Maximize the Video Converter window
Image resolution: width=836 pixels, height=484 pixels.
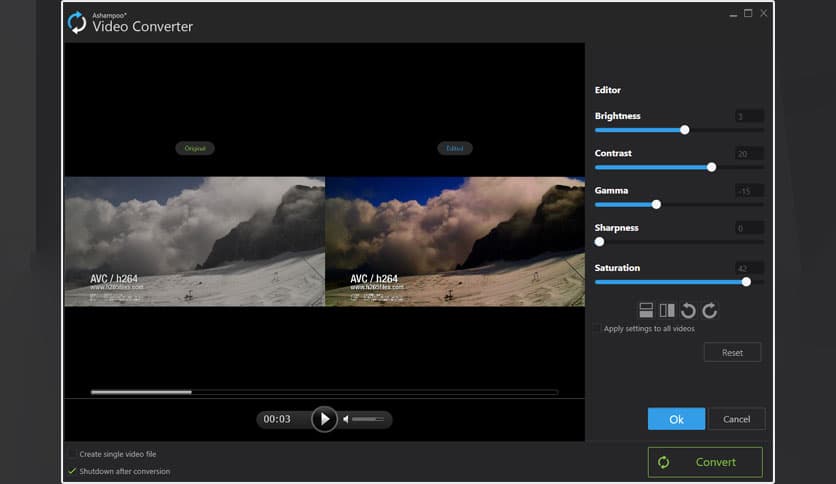[748, 13]
